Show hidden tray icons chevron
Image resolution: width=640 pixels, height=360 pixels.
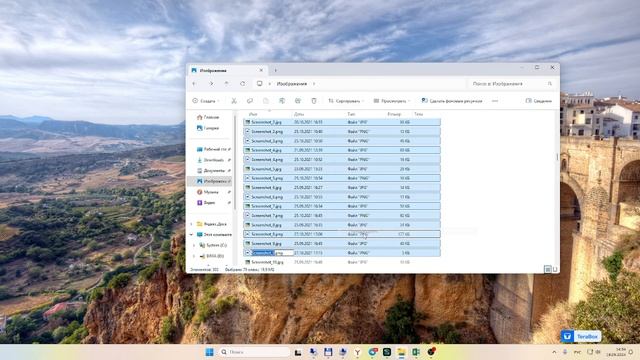point(554,352)
